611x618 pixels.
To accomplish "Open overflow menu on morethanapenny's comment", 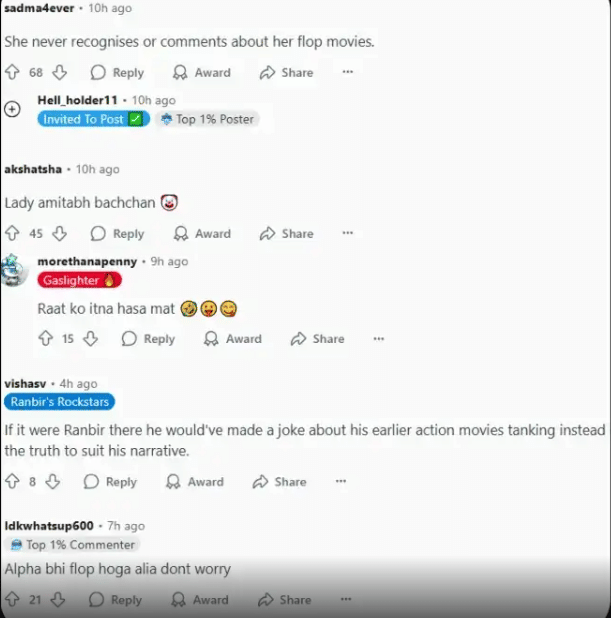I will [x=379, y=339].
